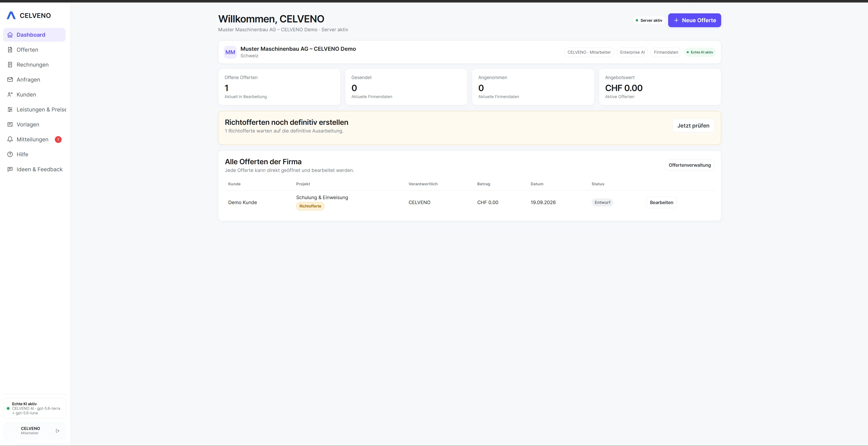This screenshot has height=446, width=868.
Task: Click the Demo Kunde cell
Action: tap(243, 203)
